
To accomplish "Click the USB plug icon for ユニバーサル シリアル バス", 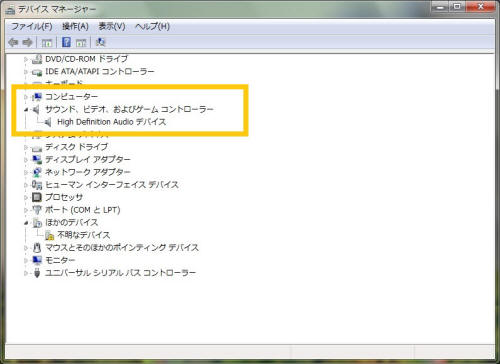I will (37, 273).
